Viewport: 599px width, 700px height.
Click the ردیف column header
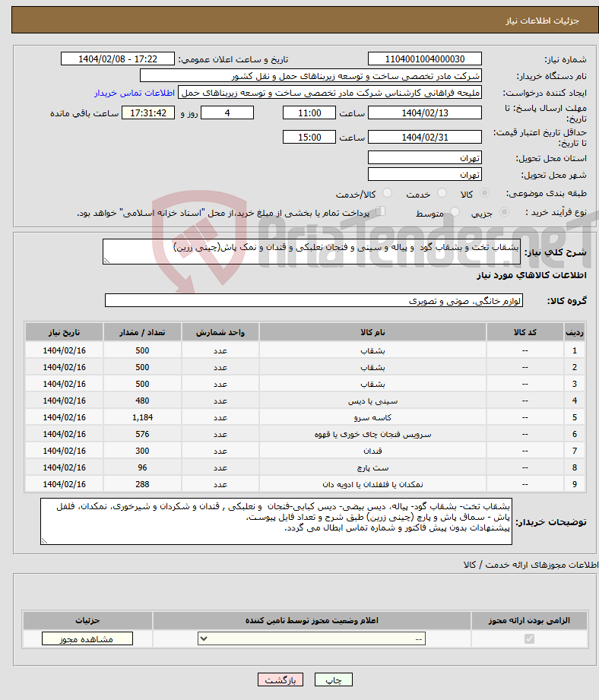coord(575,333)
